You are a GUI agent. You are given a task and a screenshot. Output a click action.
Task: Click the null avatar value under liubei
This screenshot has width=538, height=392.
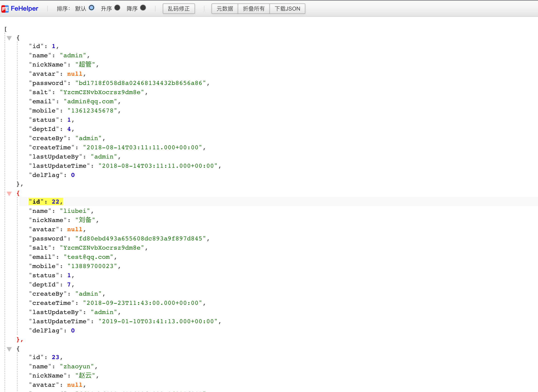[74, 229]
